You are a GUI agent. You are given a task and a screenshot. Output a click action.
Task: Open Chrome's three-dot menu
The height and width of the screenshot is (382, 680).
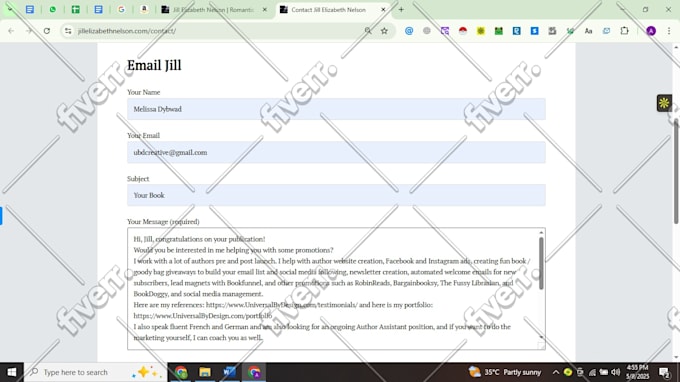pos(669,31)
